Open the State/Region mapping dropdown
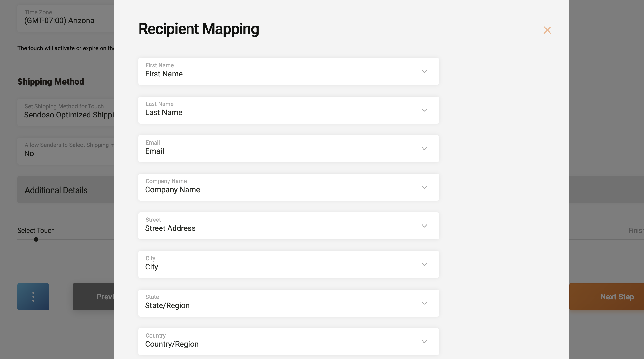 tap(288, 303)
